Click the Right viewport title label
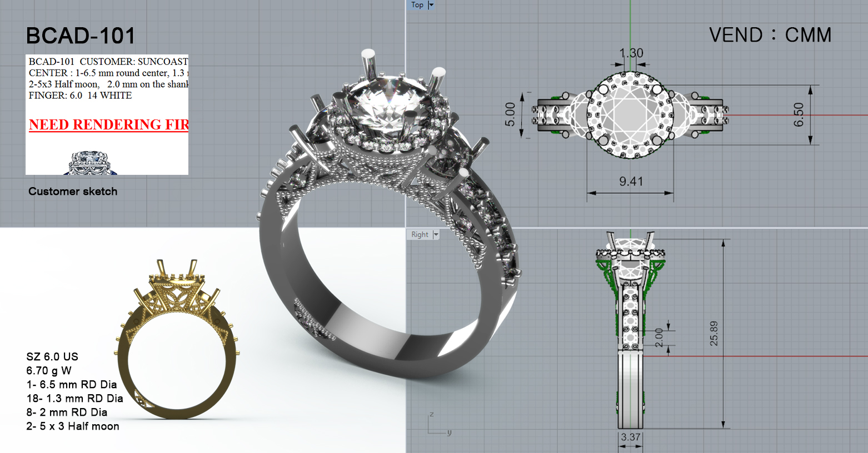This screenshot has height=453, width=868. click(420, 235)
